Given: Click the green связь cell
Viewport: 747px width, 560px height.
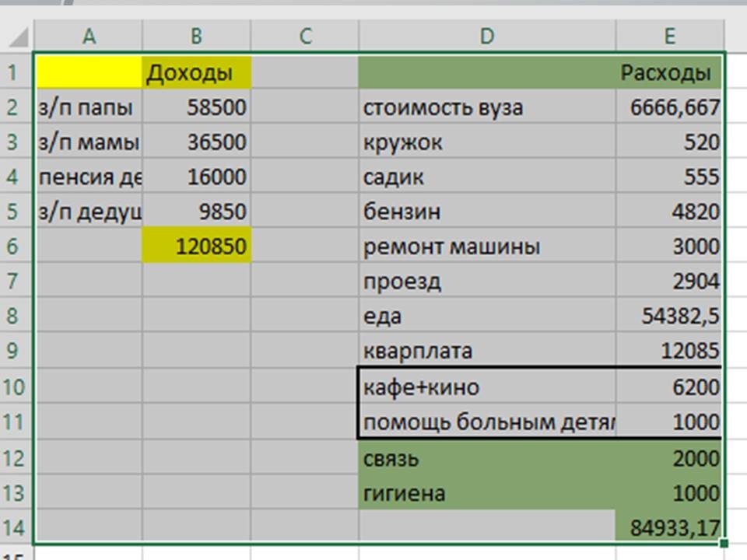Looking at the screenshot, I should coord(486,458).
